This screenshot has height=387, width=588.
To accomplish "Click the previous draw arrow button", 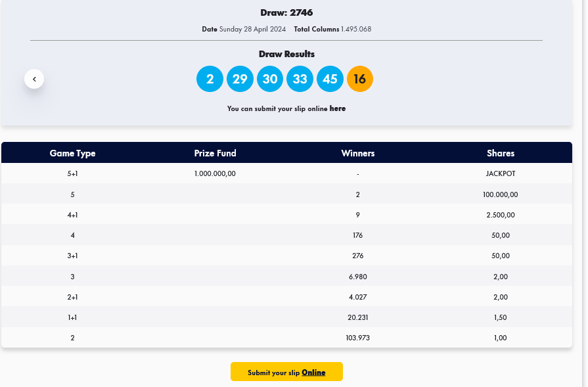I will (34, 79).
